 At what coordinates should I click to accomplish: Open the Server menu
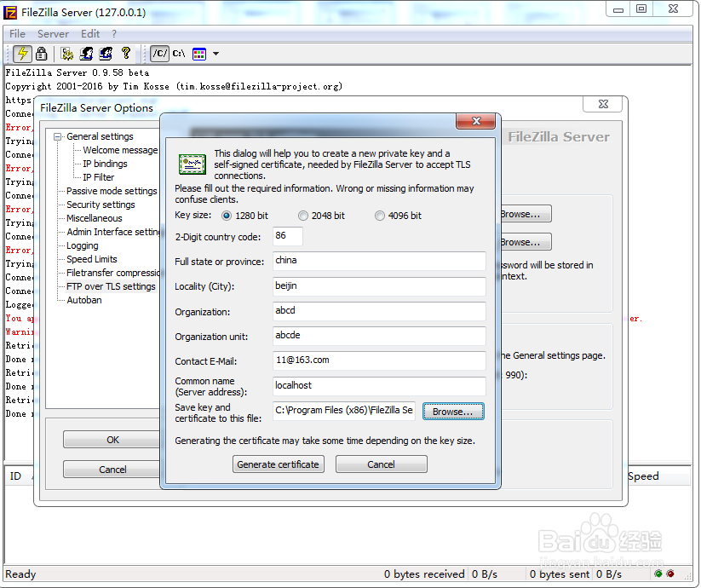pyautogui.click(x=53, y=33)
